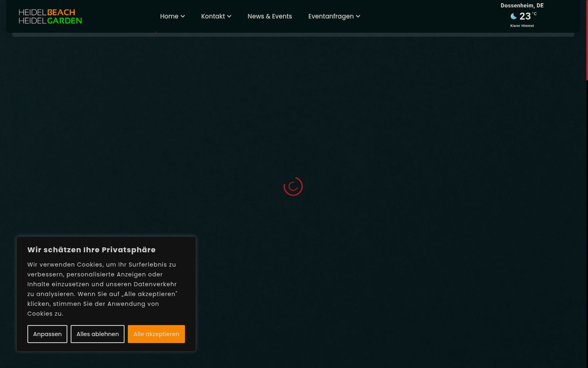Click the green HEIDELGARDEN logo line
This screenshot has width=588, height=368.
click(50, 20)
